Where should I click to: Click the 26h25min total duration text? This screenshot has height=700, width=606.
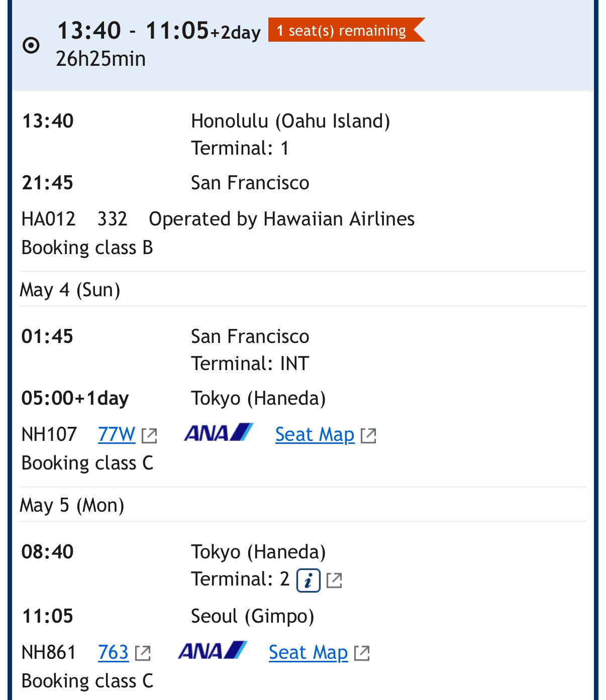click(x=100, y=59)
